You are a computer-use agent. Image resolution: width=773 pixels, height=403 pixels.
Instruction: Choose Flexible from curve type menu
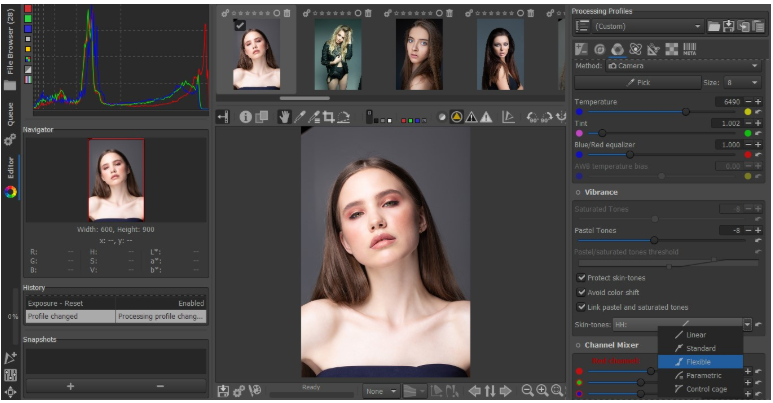coord(700,361)
